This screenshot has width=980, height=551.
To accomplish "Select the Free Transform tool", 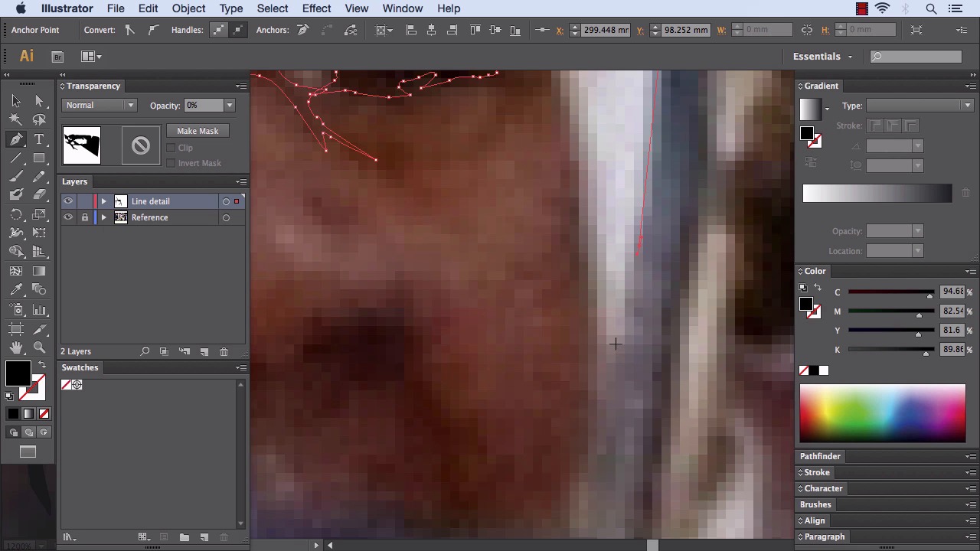I will [x=39, y=233].
